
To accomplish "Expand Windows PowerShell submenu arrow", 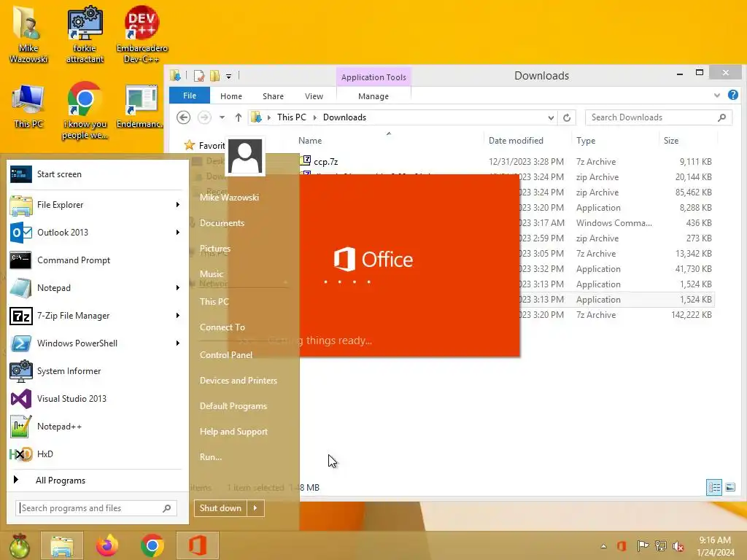I will [x=178, y=343].
